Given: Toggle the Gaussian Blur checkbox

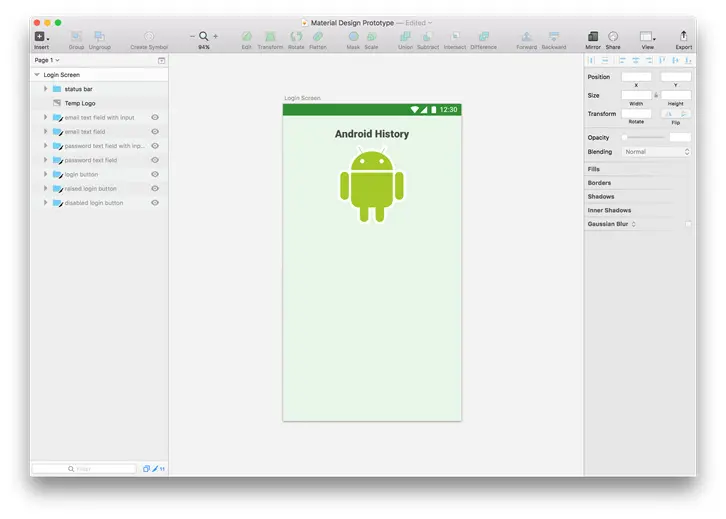Looking at the screenshot, I should point(688,224).
